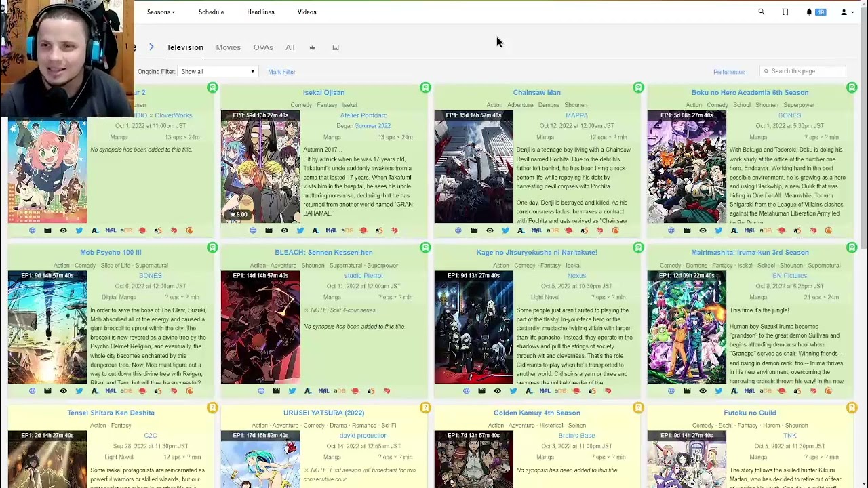Screen dimensions: 868x488
Task: Open Kage no Jitsuryokusha AniList icon
Action: (x=528, y=390)
